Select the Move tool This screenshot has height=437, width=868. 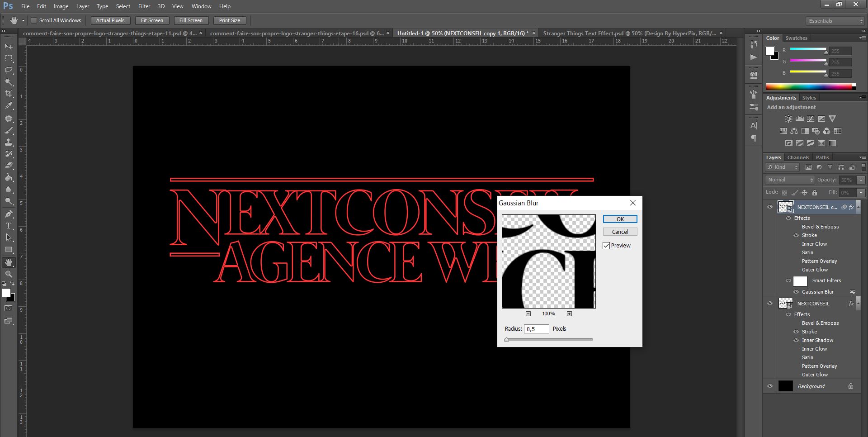9,47
